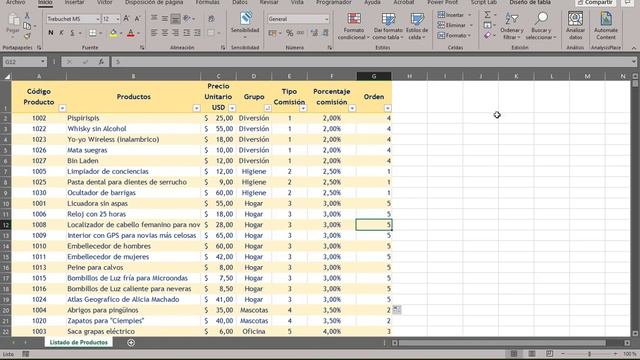Select row 12 header
640x360 pixels.
(6, 225)
